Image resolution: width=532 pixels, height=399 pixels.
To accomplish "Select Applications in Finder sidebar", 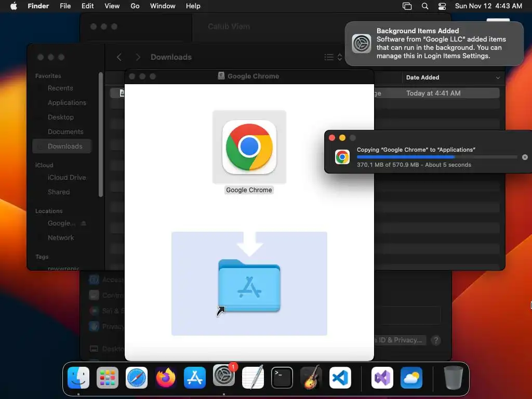I will click(x=67, y=103).
